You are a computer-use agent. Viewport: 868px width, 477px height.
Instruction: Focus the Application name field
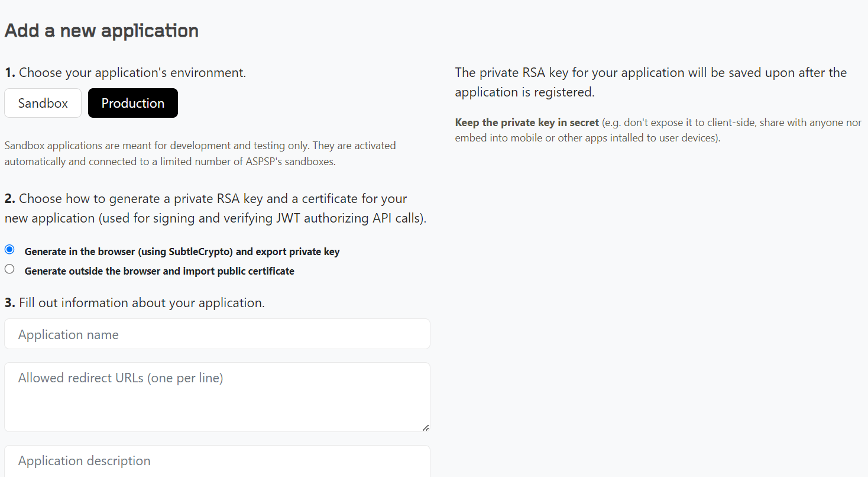tap(217, 334)
